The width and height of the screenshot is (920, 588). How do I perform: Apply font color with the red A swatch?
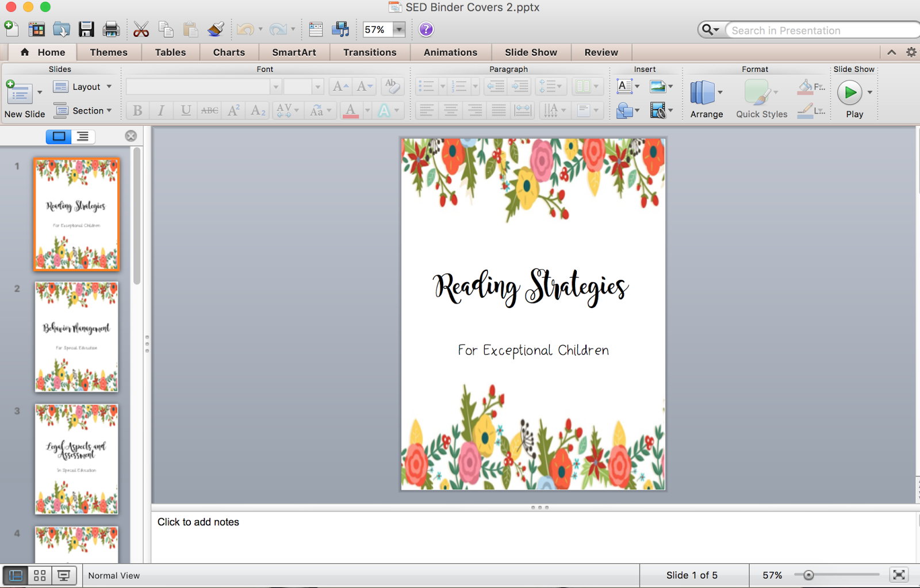tap(351, 110)
